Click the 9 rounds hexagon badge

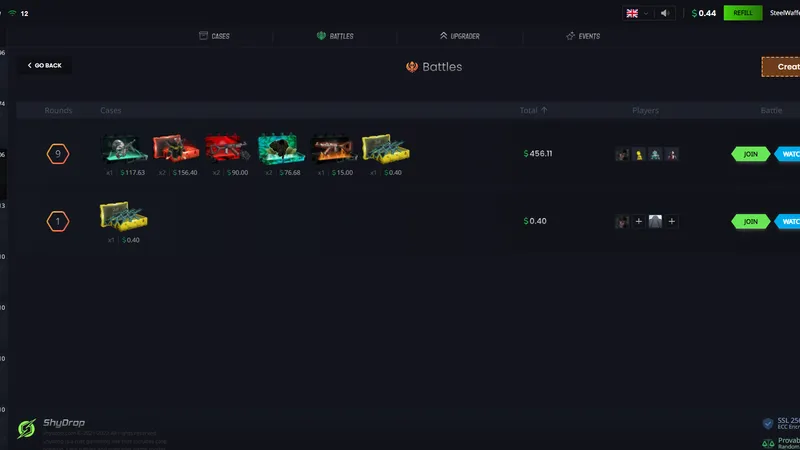[59, 154]
